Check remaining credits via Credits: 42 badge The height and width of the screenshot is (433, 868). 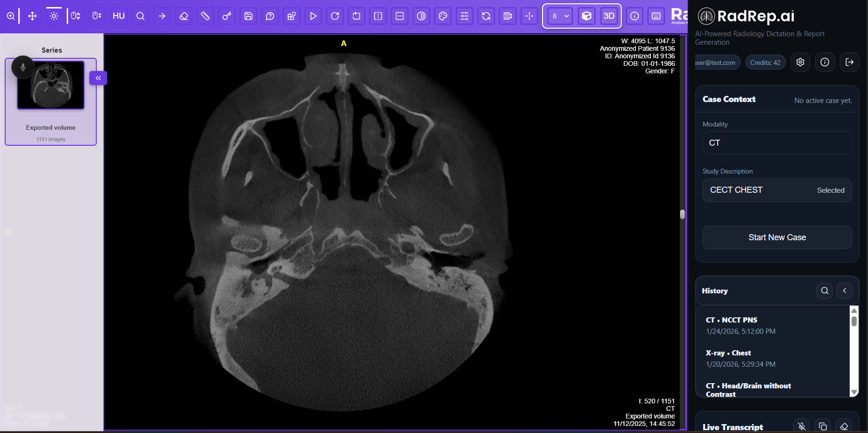coord(765,62)
